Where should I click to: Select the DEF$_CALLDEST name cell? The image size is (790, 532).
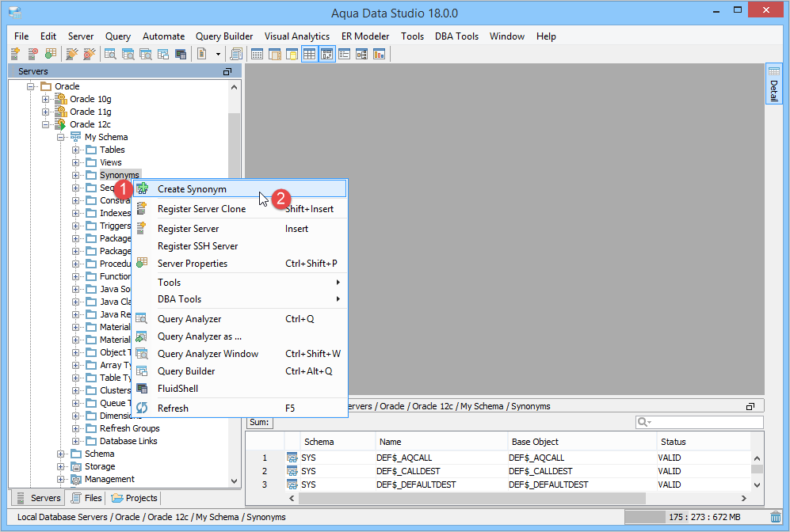pyautogui.click(x=408, y=471)
